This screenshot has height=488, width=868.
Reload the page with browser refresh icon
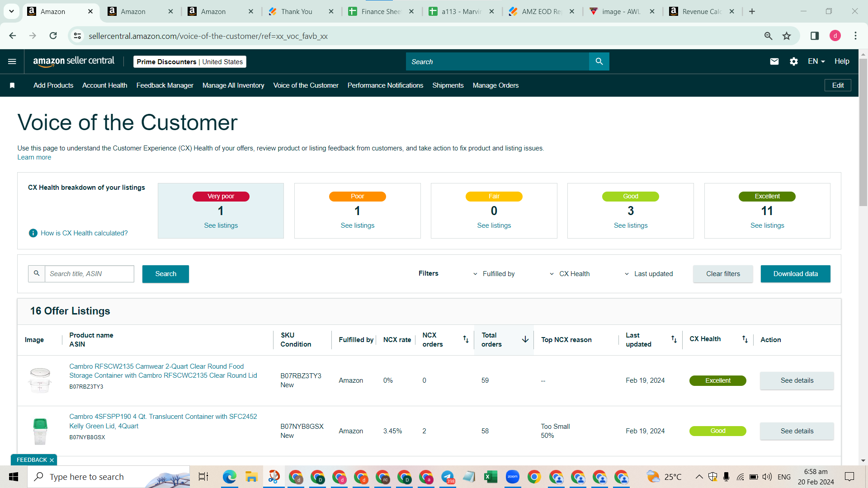(53, 36)
